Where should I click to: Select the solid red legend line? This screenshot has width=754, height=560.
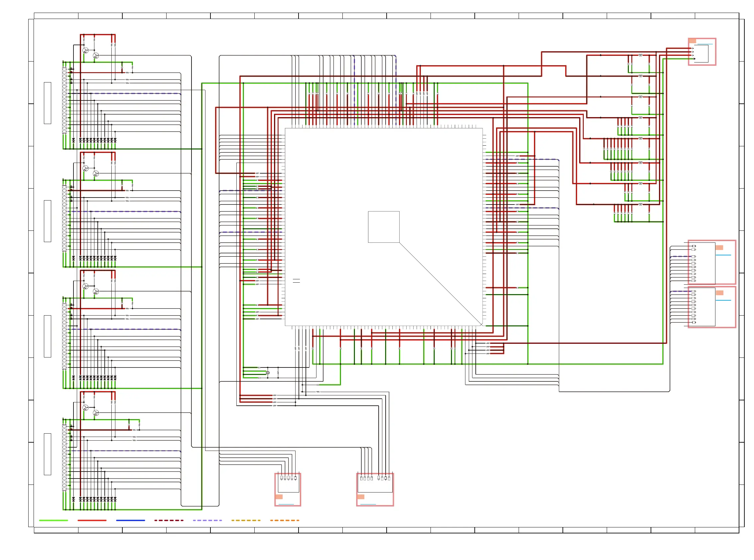tap(92, 520)
